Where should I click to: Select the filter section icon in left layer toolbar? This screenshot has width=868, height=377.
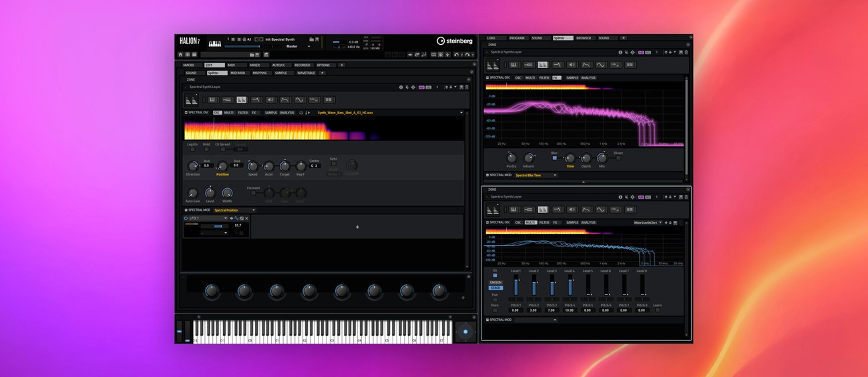[256, 99]
